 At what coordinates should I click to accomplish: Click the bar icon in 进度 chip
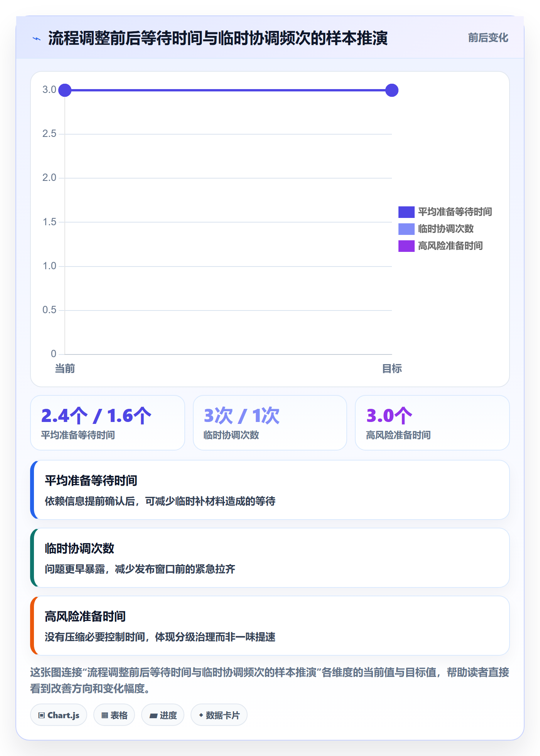154,716
